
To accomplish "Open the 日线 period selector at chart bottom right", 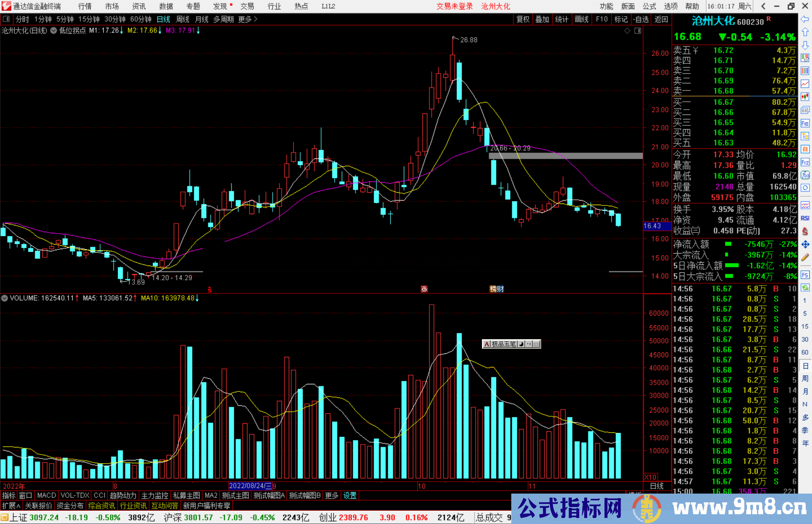I will tap(657, 486).
